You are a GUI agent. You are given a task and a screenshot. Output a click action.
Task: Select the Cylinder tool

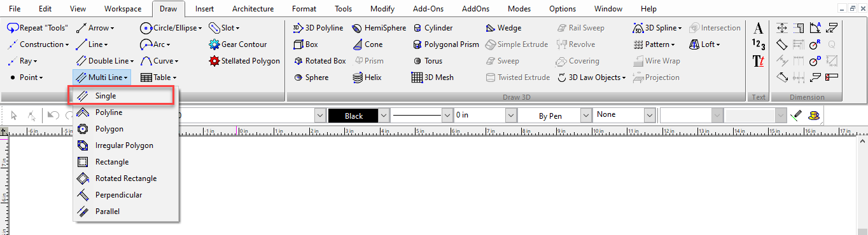[432, 28]
